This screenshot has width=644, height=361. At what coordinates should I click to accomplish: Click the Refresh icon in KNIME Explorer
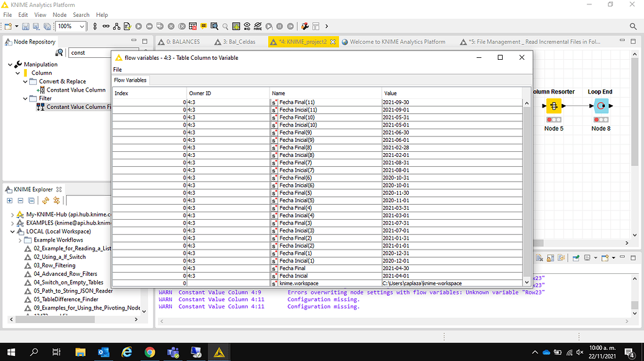45,200
